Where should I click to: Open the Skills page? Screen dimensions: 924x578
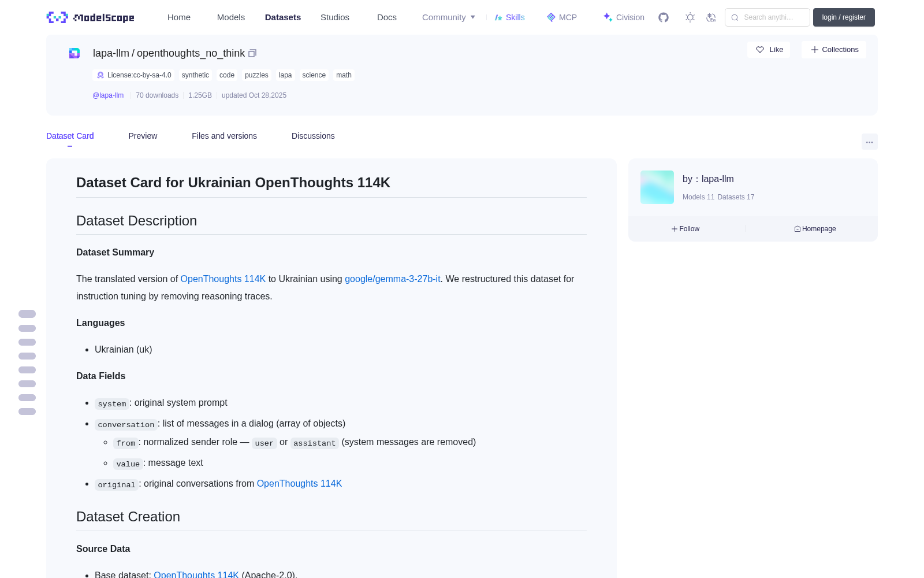[x=509, y=17]
